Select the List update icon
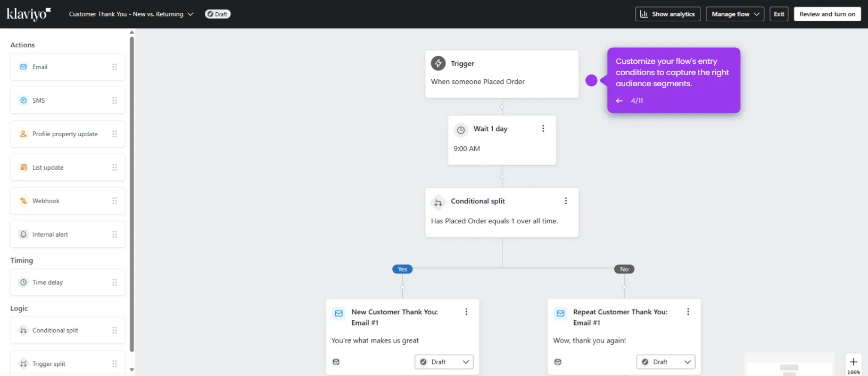Viewport: 868px width, 376px height. tap(23, 168)
